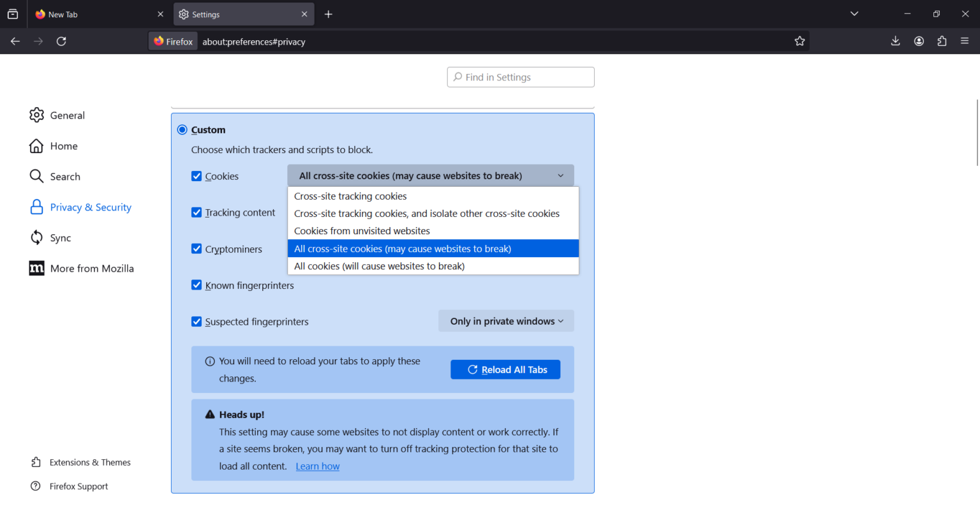Uncheck the Cryptominers checkbox
Screen dimensions: 980x518
tap(197, 249)
